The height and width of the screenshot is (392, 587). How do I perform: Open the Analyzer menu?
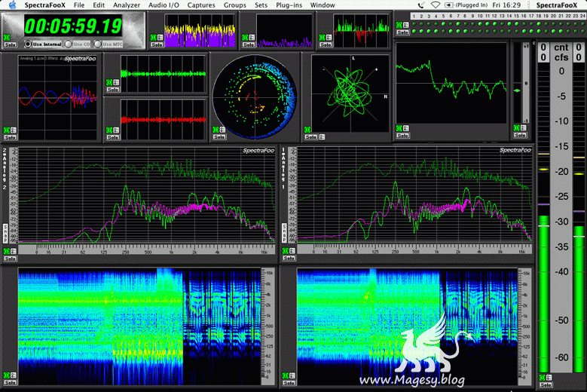[125, 5]
